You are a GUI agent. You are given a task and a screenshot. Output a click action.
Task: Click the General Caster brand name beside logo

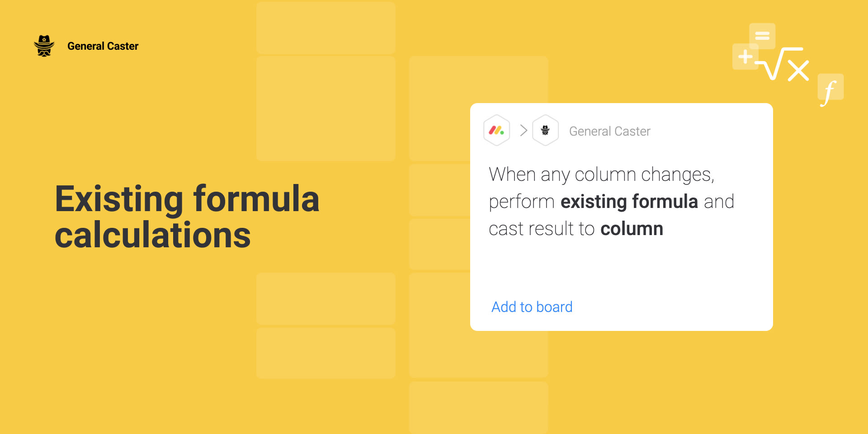click(103, 46)
